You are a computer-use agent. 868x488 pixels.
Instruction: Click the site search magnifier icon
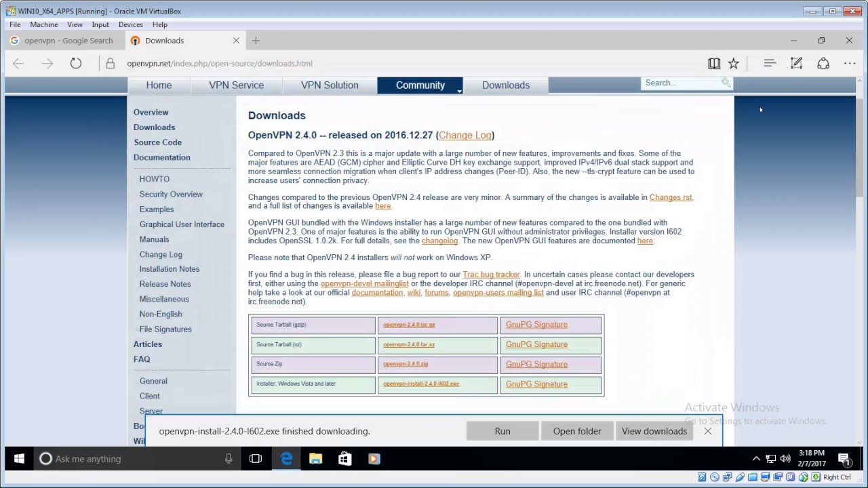[x=726, y=83]
